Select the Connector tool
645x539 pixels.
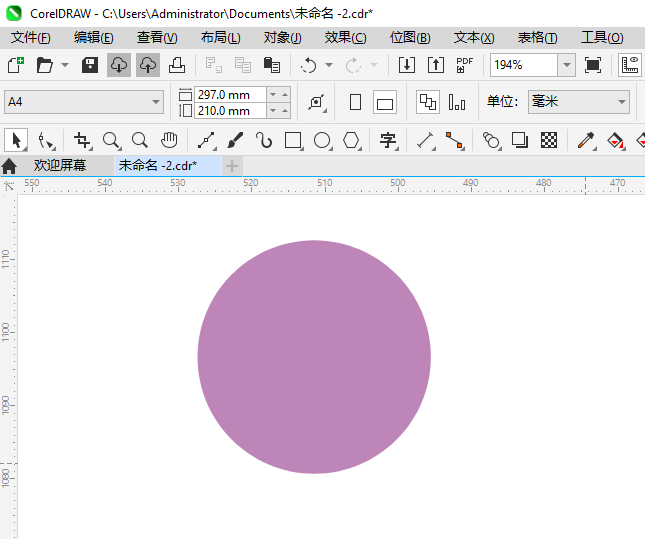tap(455, 140)
